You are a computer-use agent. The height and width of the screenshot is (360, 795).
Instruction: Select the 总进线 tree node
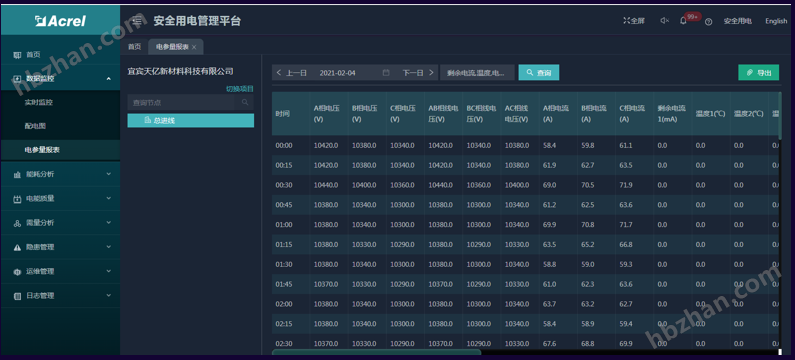pyautogui.click(x=191, y=121)
